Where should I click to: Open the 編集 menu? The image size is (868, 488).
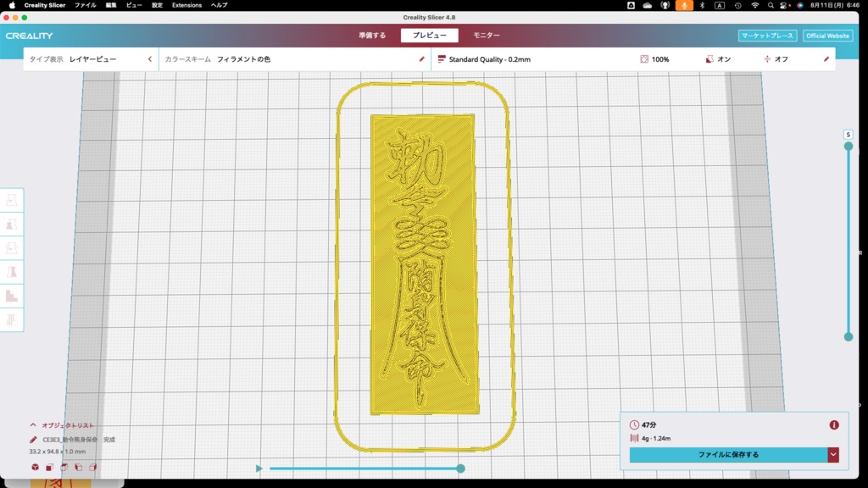coord(111,5)
